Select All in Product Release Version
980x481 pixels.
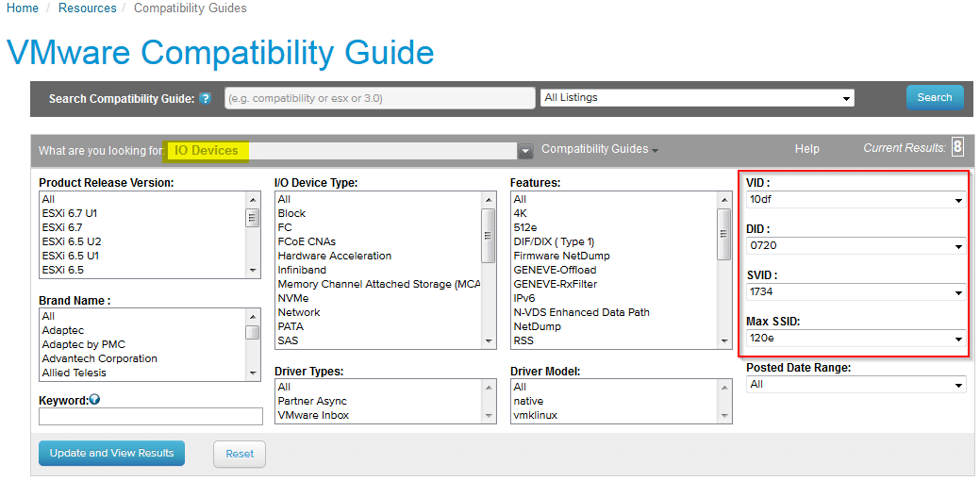pyautogui.click(x=48, y=199)
